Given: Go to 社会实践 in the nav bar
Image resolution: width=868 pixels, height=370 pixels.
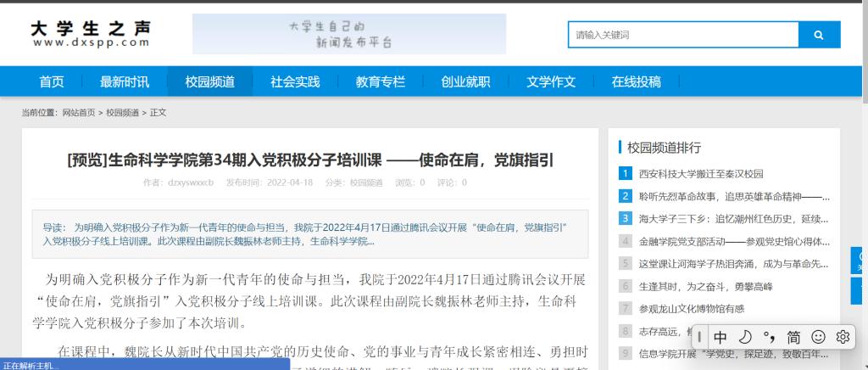Looking at the screenshot, I should [295, 81].
